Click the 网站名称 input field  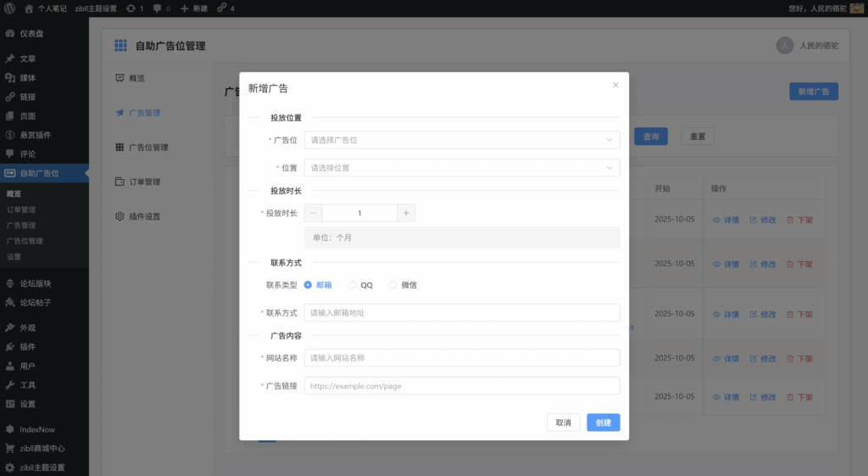(x=461, y=358)
